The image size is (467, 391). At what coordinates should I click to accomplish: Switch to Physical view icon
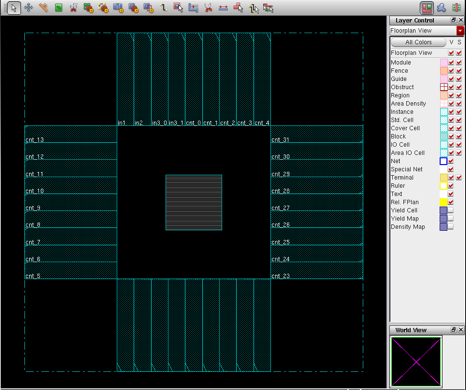[x=456, y=8]
